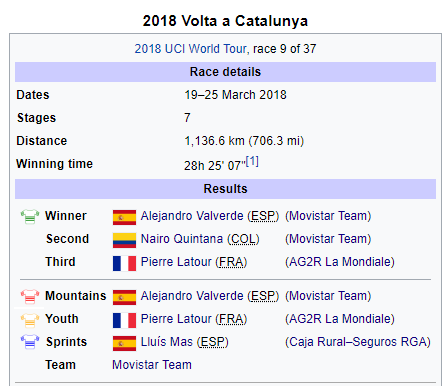Open Movistar Team link in Team row
The height and width of the screenshot is (386, 447).
click(x=152, y=365)
